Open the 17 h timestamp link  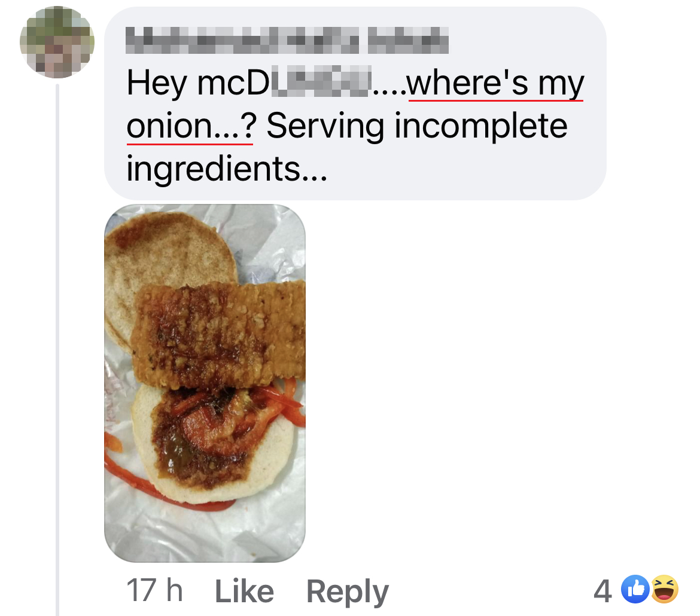coord(154,590)
